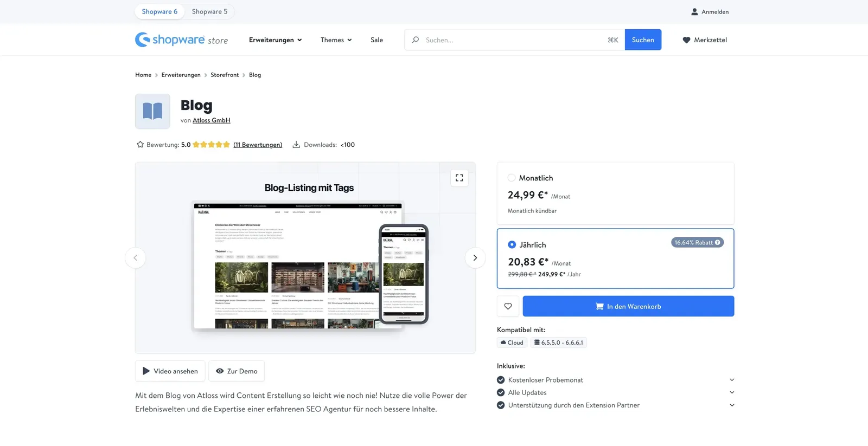Go to Storefront breadcrumb
Viewport: 868px width, 446px height.
pyautogui.click(x=225, y=75)
